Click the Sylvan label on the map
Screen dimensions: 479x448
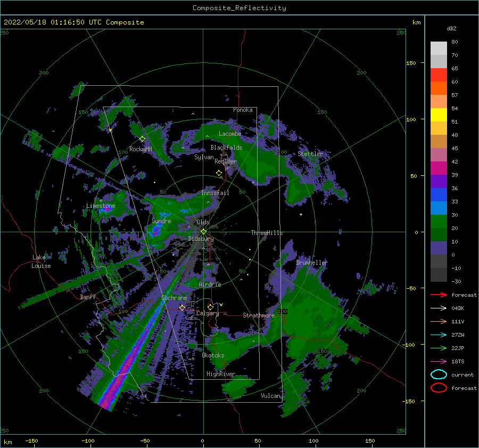click(x=204, y=157)
